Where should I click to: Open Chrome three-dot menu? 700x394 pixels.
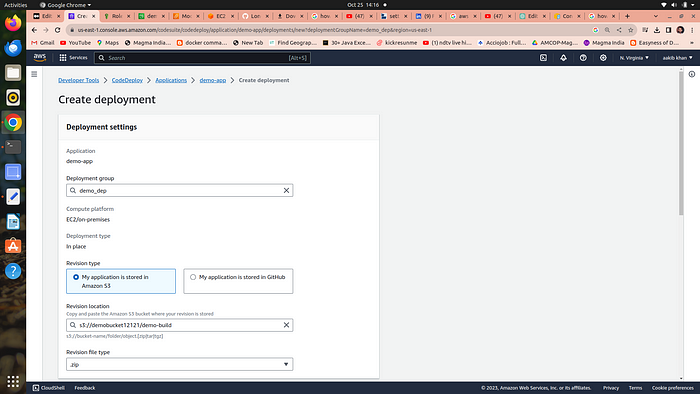click(692, 30)
